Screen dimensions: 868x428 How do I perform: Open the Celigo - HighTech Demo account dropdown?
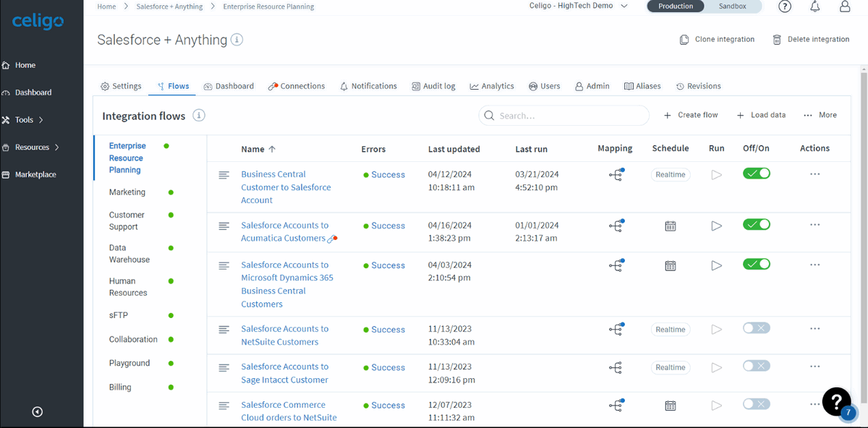pos(579,6)
